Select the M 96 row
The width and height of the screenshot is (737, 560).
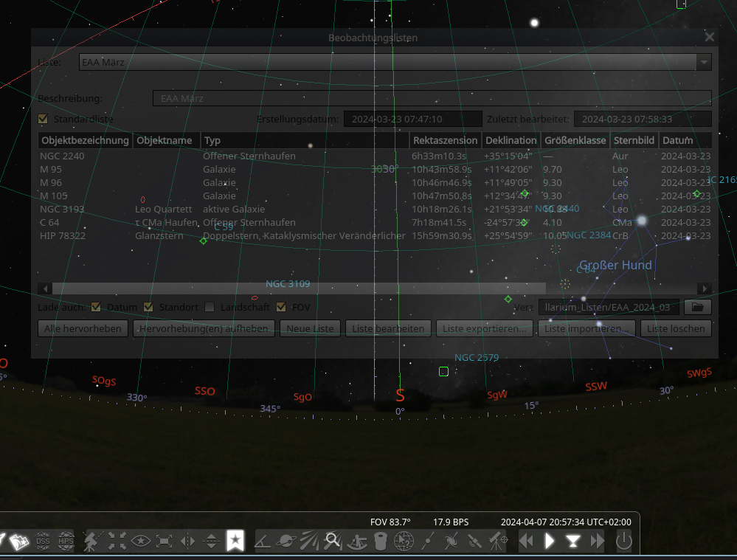pos(375,182)
